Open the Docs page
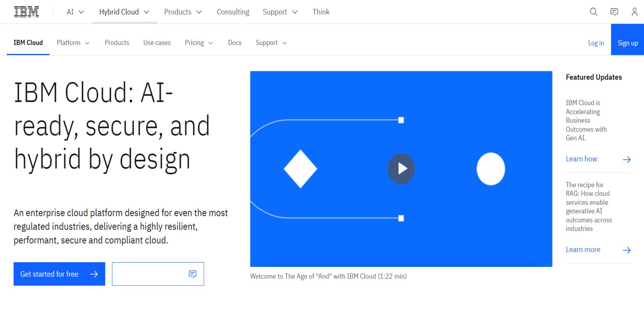 [x=235, y=43]
